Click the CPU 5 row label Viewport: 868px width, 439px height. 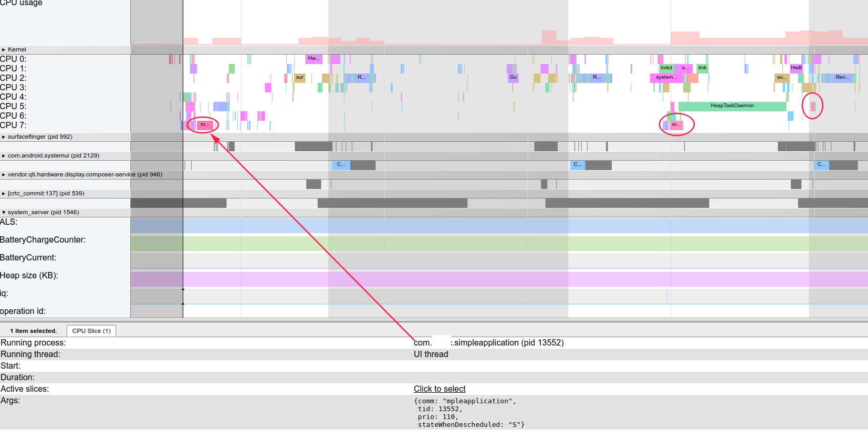(x=13, y=107)
